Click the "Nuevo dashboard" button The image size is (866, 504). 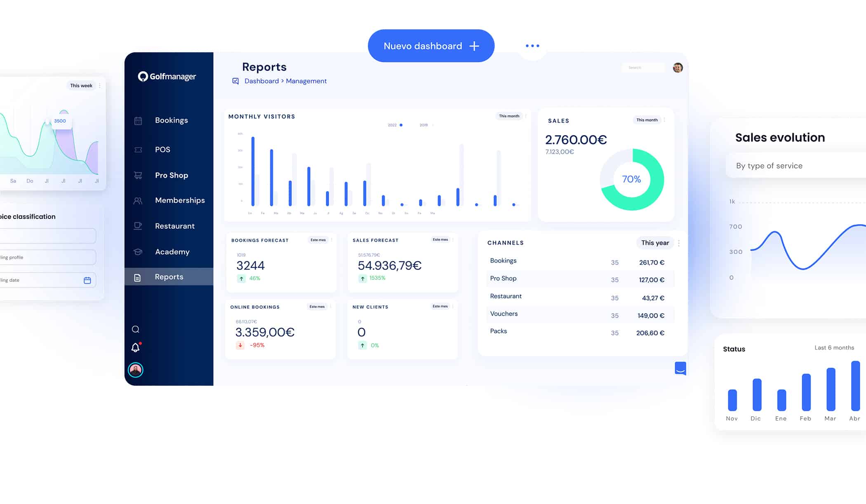coord(431,46)
